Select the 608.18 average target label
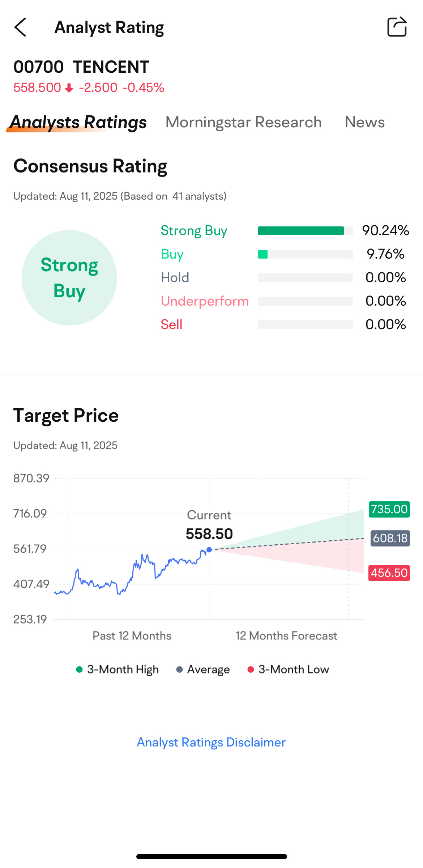Screen dimensions: 423x868 (390, 538)
